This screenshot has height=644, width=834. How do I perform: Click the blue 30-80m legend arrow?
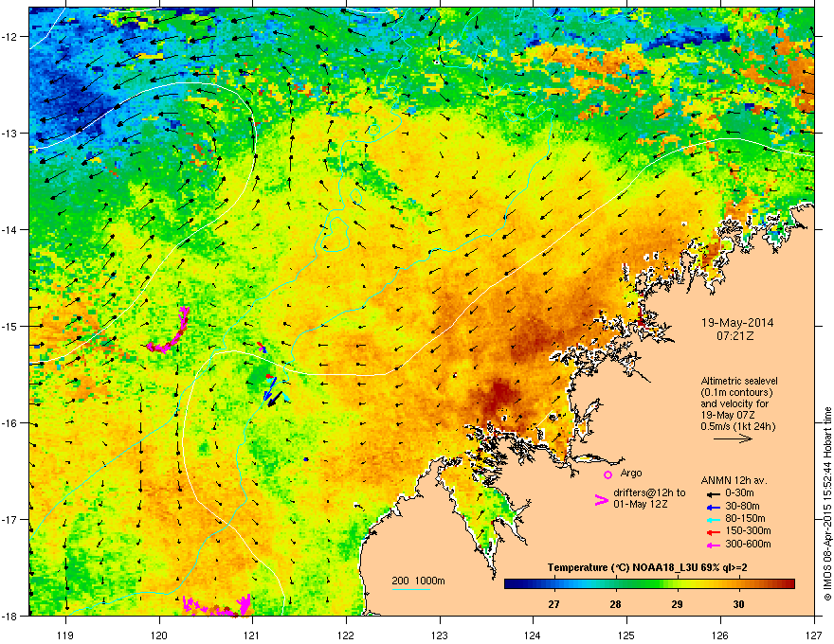[x=712, y=507]
